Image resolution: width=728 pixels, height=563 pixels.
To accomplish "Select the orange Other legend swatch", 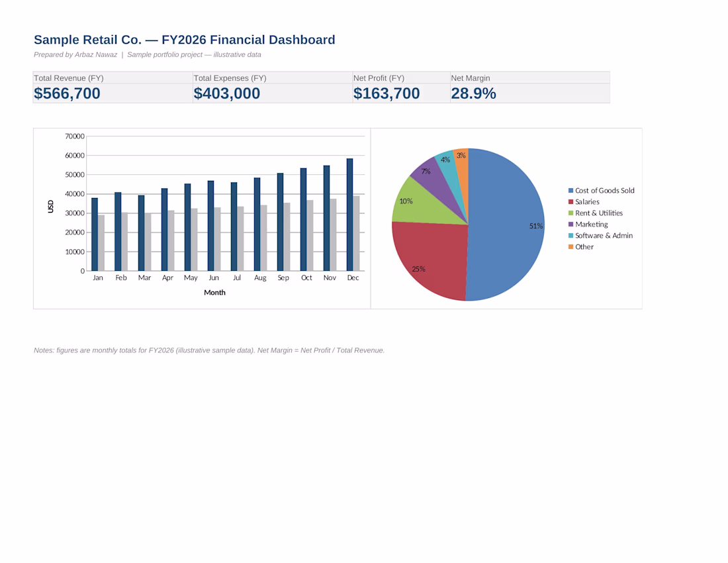I will [570, 246].
